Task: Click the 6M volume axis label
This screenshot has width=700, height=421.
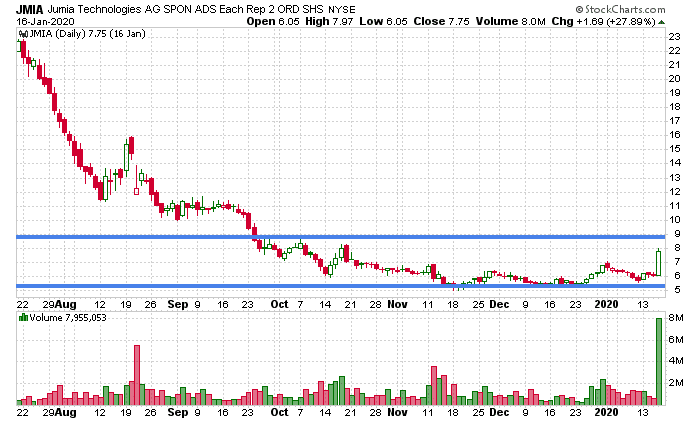Action: pos(675,340)
